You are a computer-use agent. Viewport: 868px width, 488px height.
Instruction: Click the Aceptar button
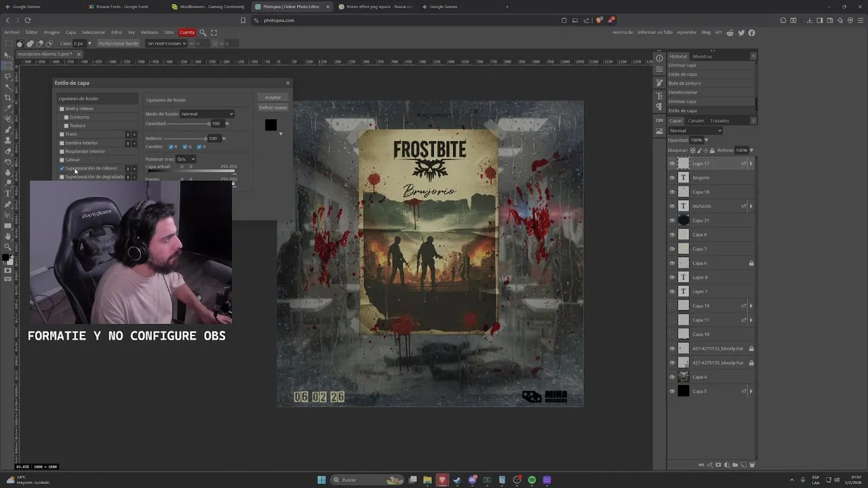[273, 98]
